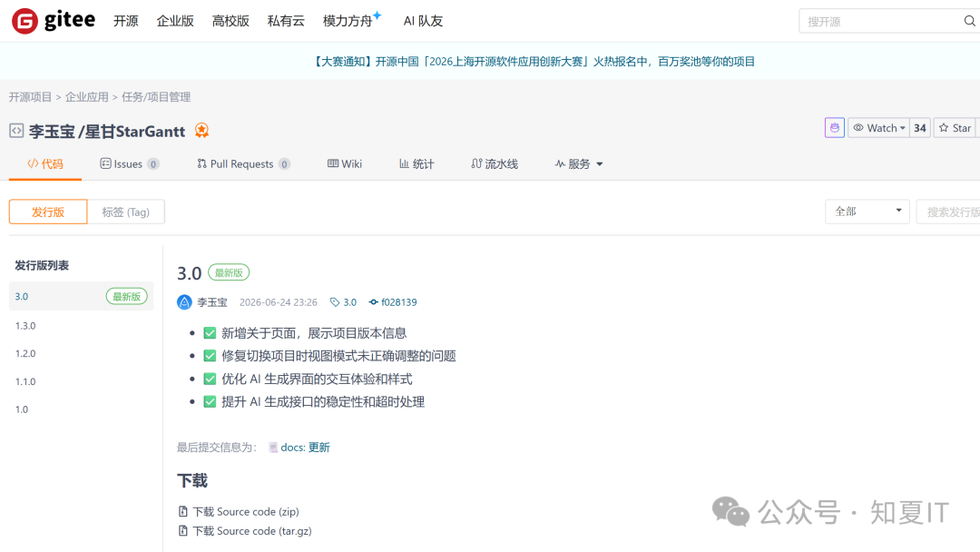The image size is (980, 552).
Task: Toggle checkbox for 提升 AI 生成接口 item
Action: (x=210, y=401)
